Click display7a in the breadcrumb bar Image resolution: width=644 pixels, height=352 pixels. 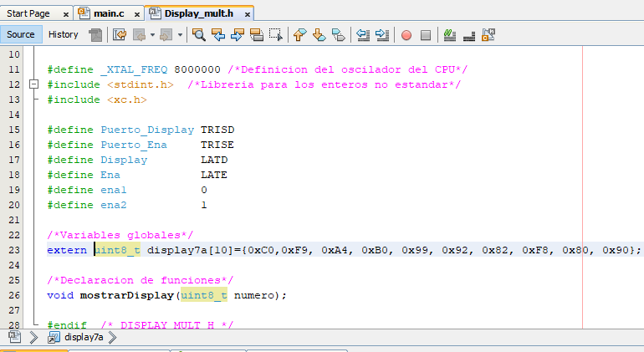point(84,337)
